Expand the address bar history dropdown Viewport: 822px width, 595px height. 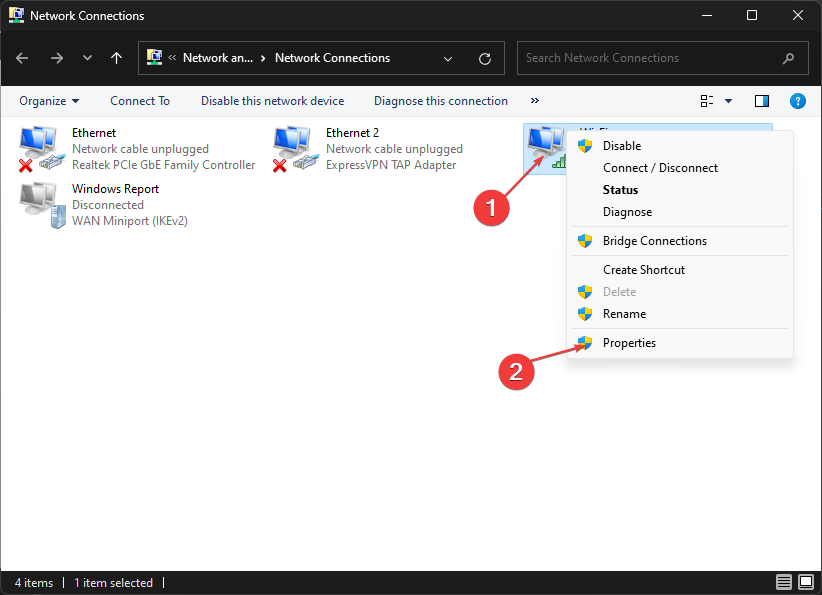[448, 58]
